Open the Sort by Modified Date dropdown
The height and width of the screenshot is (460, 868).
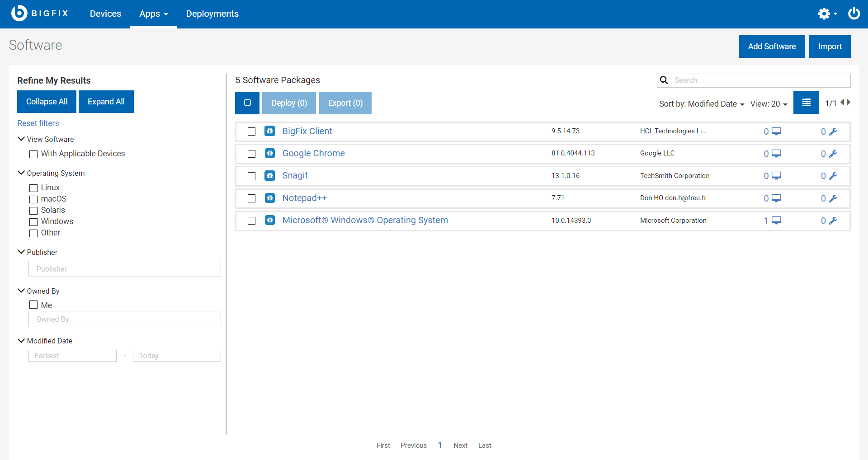tap(701, 104)
